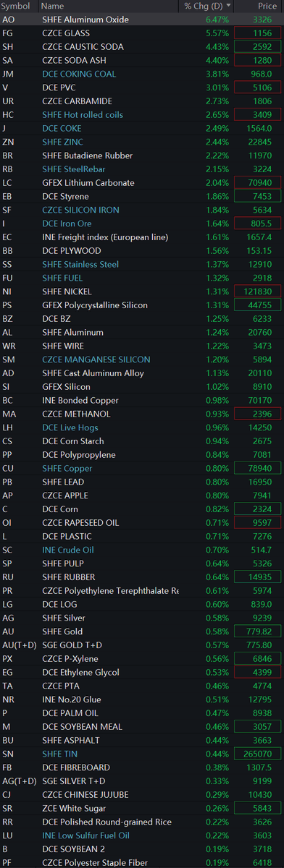284x868 pixels.
Task: Select the DCE Corn Starch row
Action: 142,441
